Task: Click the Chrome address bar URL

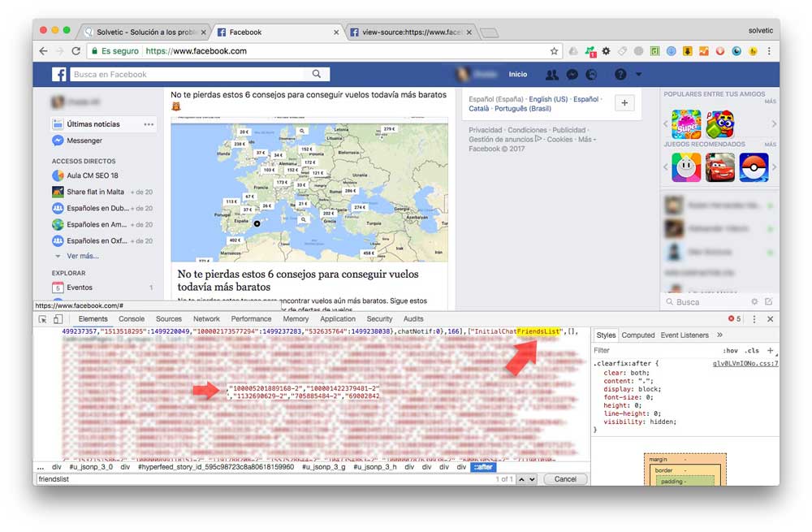Action: click(x=197, y=51)
